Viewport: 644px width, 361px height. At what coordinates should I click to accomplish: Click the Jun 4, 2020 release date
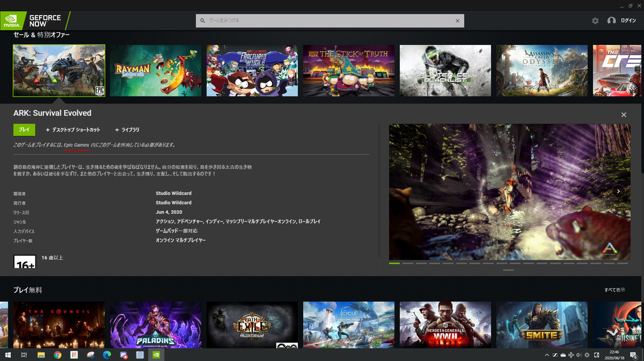170,212
